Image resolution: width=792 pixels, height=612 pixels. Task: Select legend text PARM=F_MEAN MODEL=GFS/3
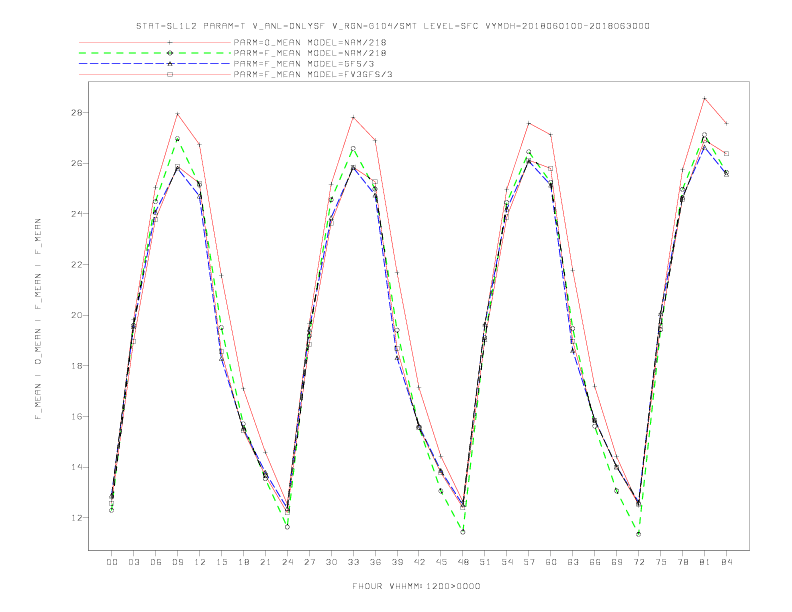tap(304, 64)
